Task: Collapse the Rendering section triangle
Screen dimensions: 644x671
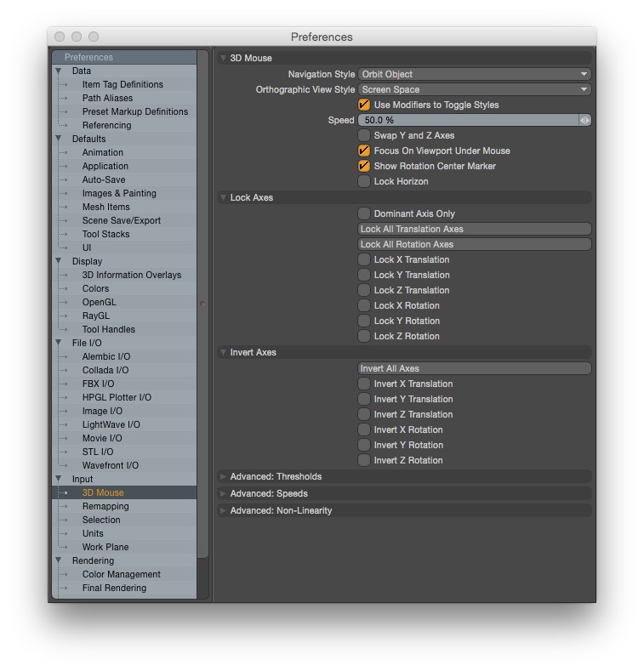Action: 59,560
